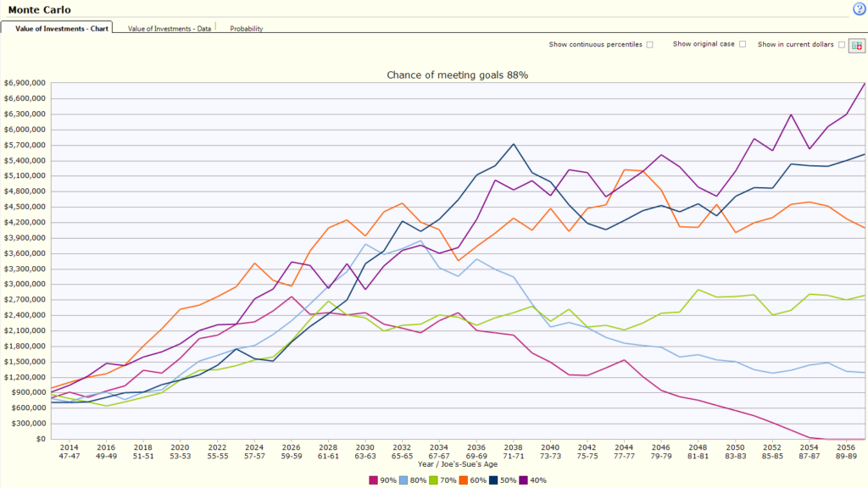Image resolution: width=868 pixels, height=488 pixels.
Task: Click the $6,900,000 y-axis label
Action: 25,83
